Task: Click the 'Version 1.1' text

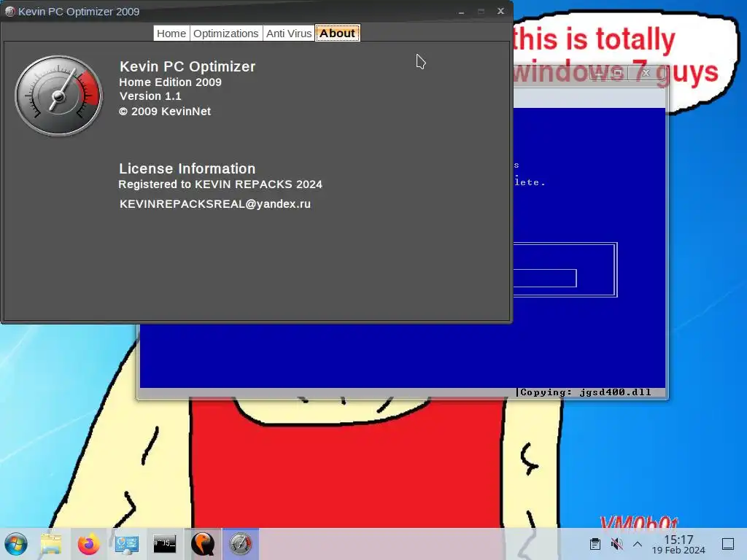Action: click(150, 96)
